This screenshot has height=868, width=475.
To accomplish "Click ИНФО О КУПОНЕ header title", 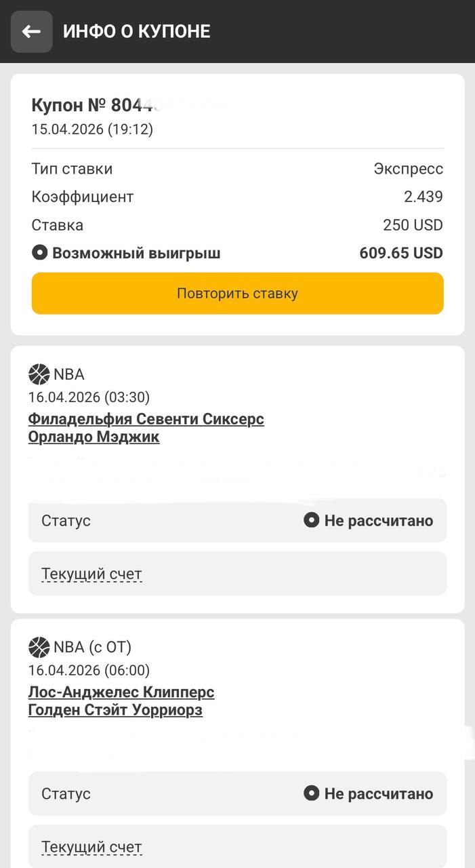I will (x=136, y=32).
